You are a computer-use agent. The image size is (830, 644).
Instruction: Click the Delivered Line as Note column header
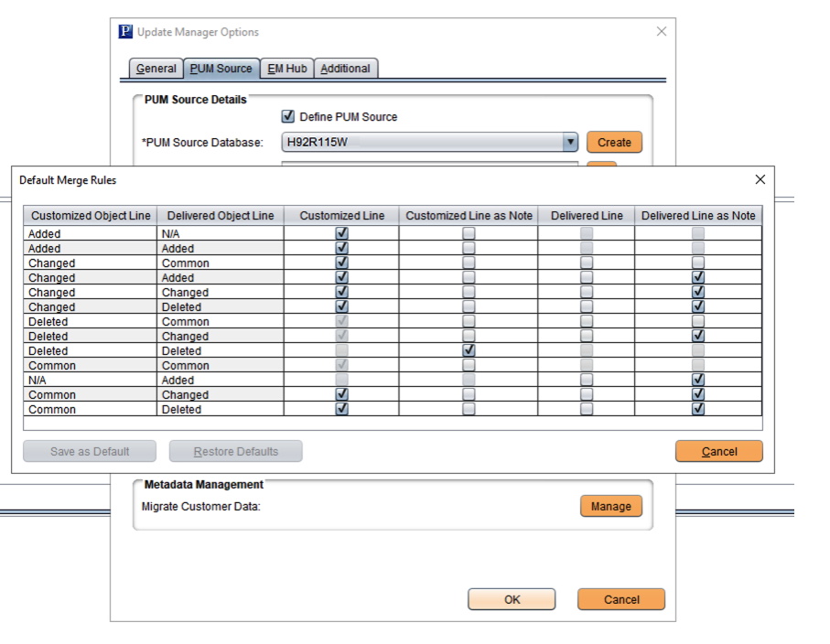tap(698, 216)
